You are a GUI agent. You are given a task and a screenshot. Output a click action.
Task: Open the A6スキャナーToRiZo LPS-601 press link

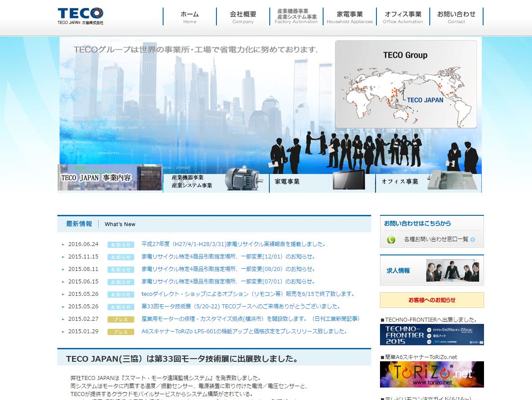point(244,331)
